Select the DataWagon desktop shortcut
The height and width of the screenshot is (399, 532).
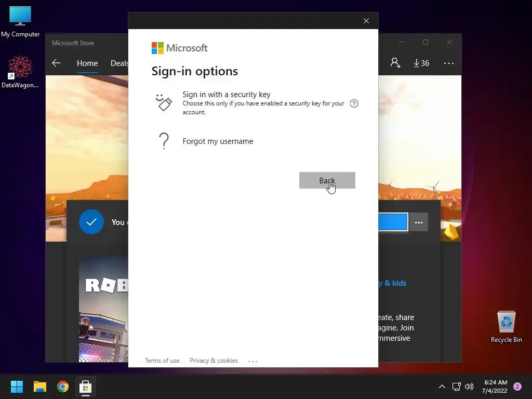pos(20,72)
